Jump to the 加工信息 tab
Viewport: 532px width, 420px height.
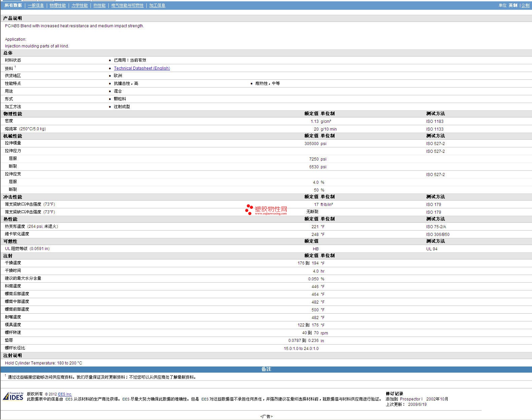pos(157,5)
